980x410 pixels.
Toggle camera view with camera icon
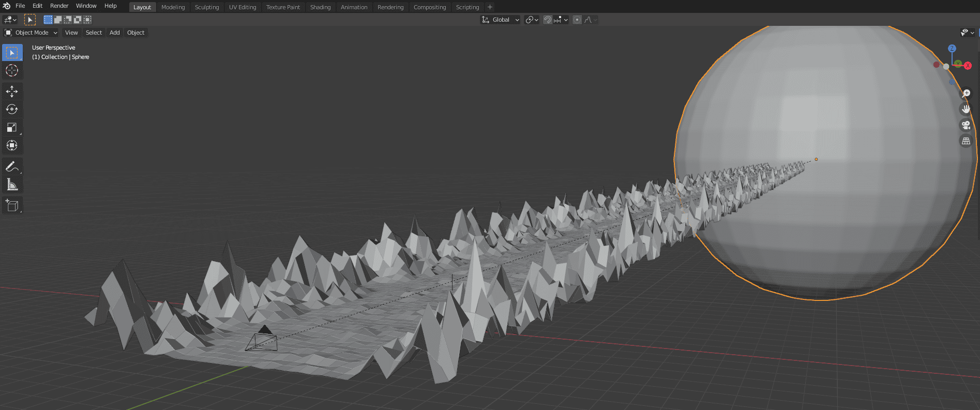point(966,125)
